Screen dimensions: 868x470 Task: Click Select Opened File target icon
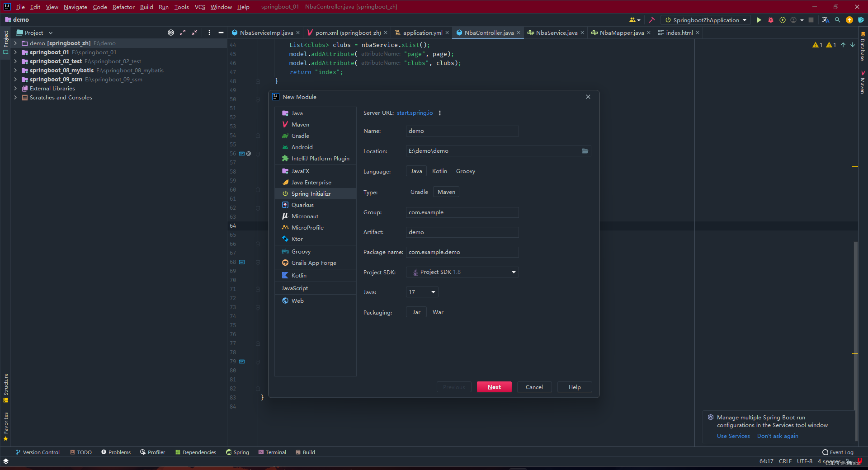pos(171,33)
